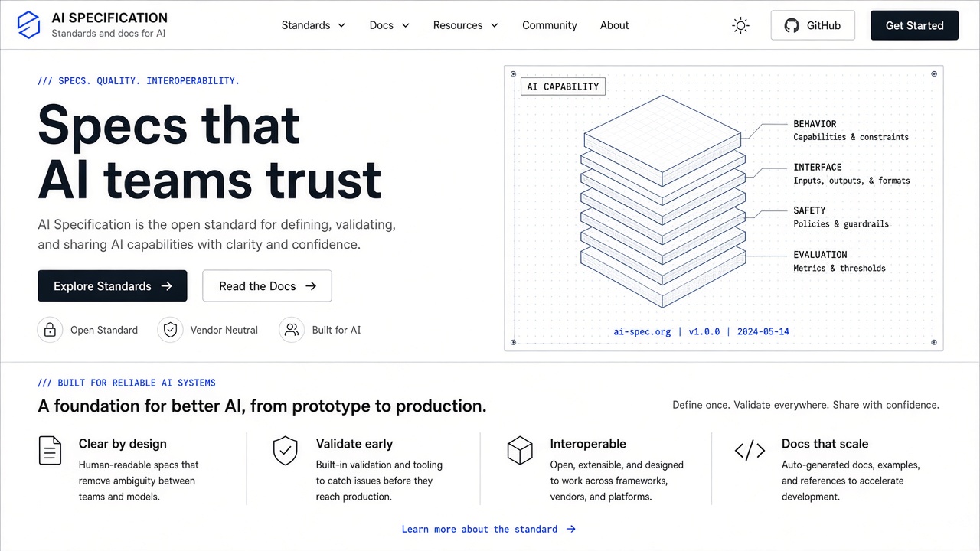This screenshot has height=551, width=980.
Task: Click the INTERFACE label in the diagram
Action: tap(818, 168)
